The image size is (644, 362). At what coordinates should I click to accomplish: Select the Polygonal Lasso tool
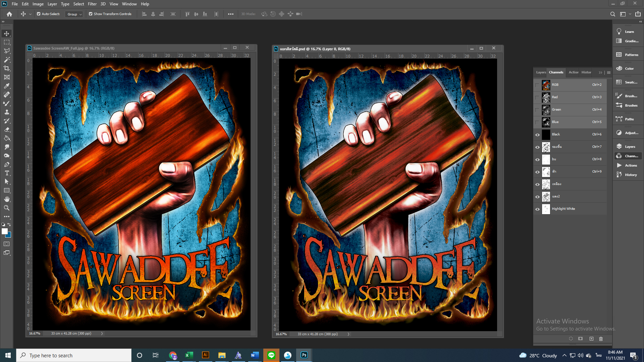[x=7, y=51]
